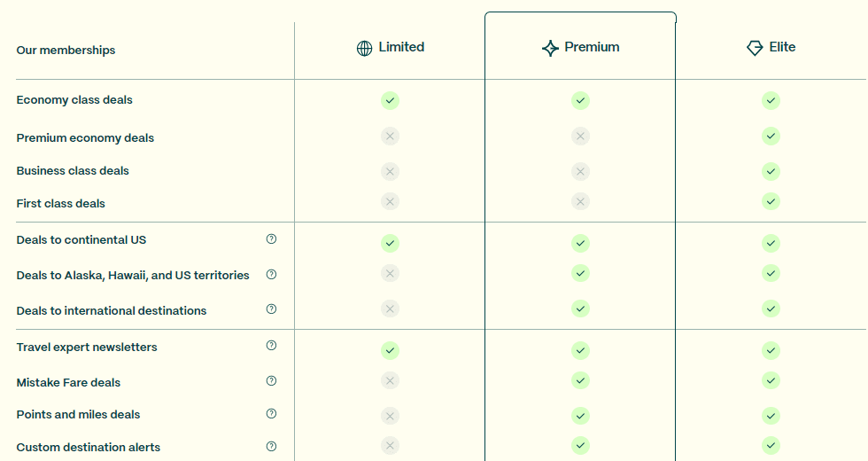The width and height of the screenshot is (868, 461).
Task: Click help icon next to Travel expert newsletters
Action: point(271,346)
